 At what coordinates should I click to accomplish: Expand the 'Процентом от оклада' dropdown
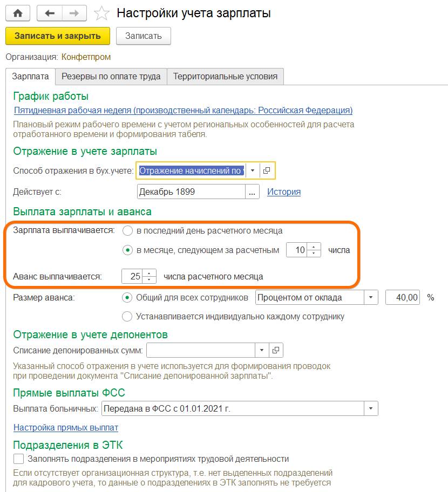[x=371, y=297]
